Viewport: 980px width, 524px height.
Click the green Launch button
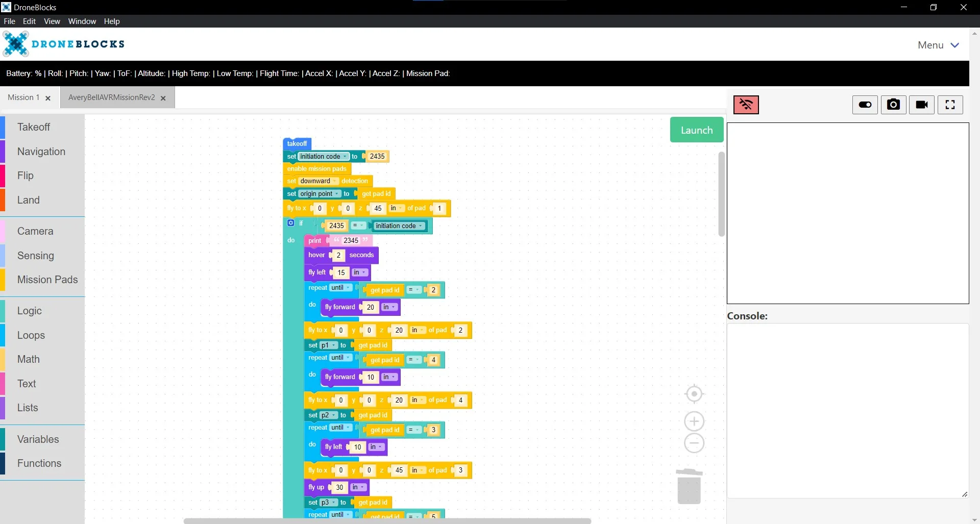697,130
